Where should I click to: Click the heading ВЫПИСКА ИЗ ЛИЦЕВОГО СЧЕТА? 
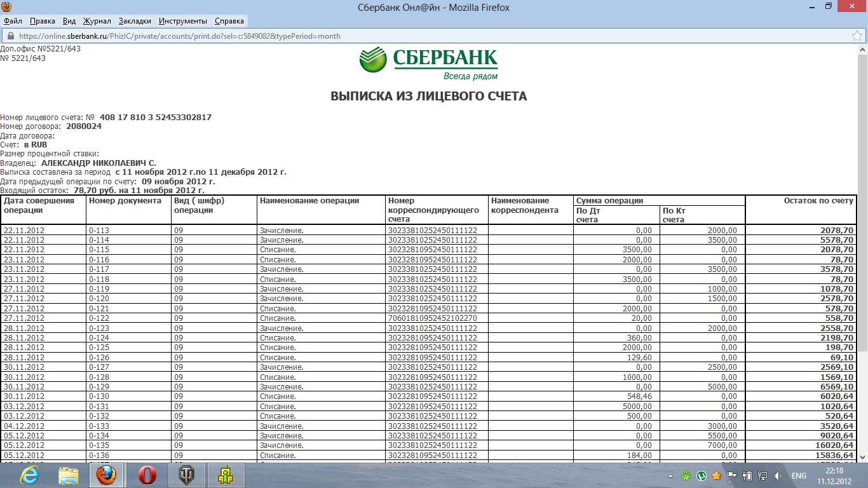[x=429, y=97]
